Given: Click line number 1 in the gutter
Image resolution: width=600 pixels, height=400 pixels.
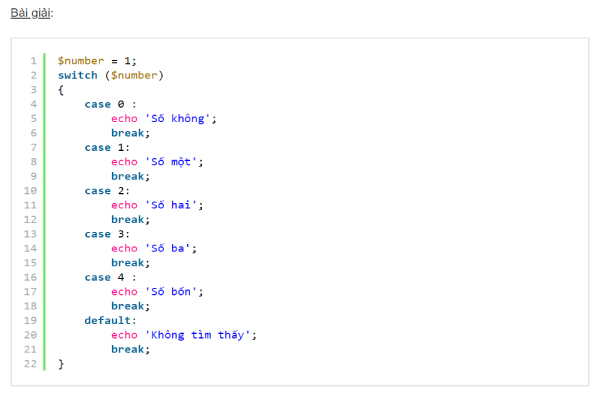Looking at the screenshot, I should pos(33,60).
